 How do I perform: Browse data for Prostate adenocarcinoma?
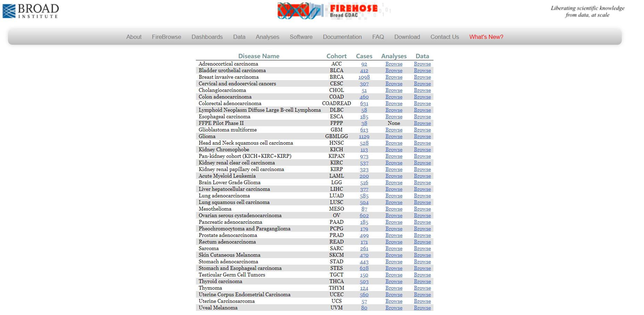tap(422, 235)
